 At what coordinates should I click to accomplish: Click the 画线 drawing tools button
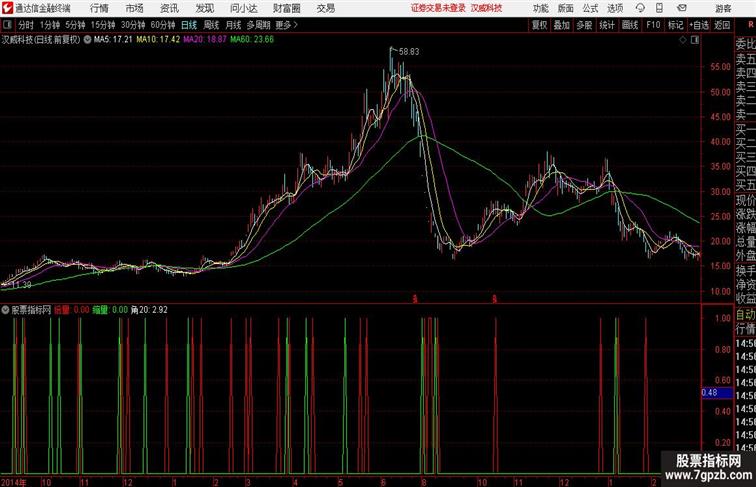click(630, 25)
